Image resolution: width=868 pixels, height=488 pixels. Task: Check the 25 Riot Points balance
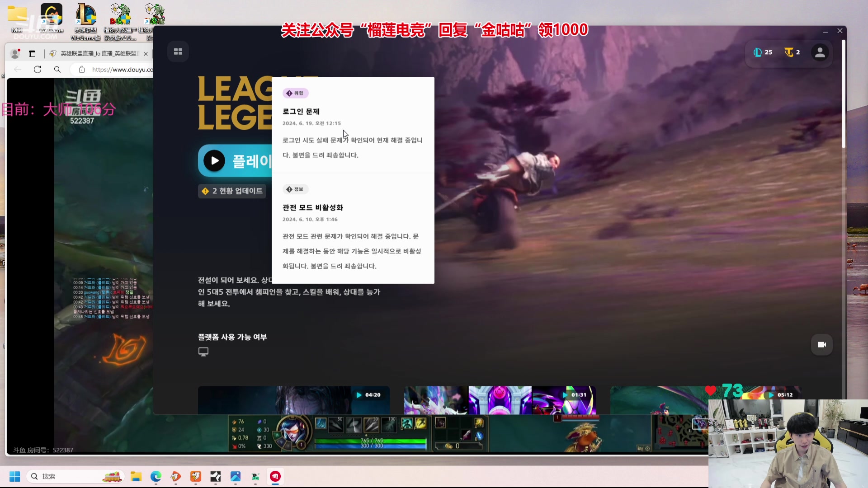click(763, 52)
